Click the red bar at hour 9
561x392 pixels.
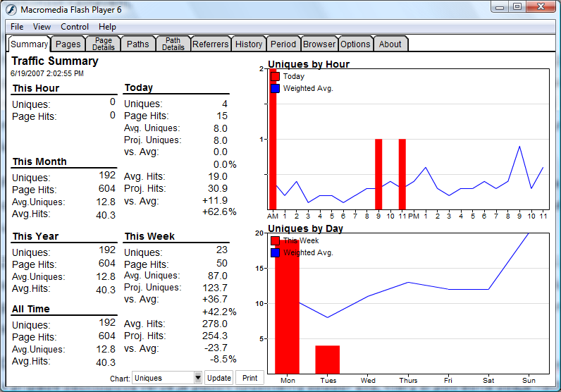(x=378, y=174)
